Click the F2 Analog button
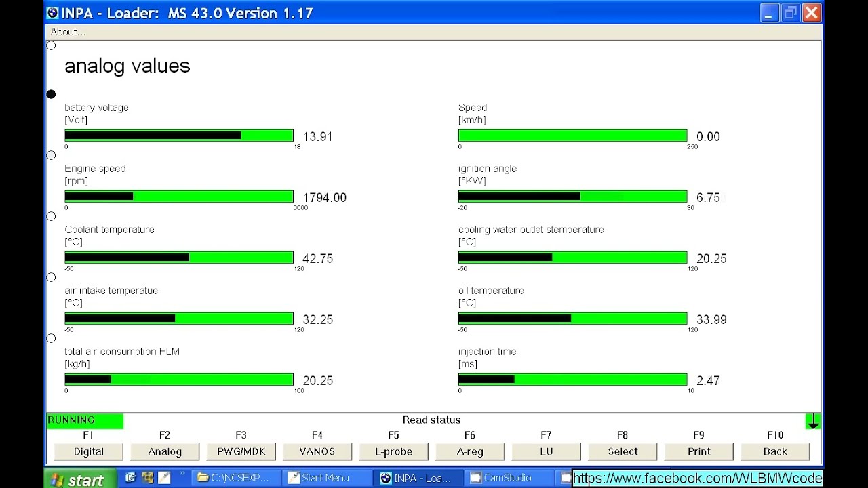The width and height of the screenshot is (868, 488). tap(165, 451)
